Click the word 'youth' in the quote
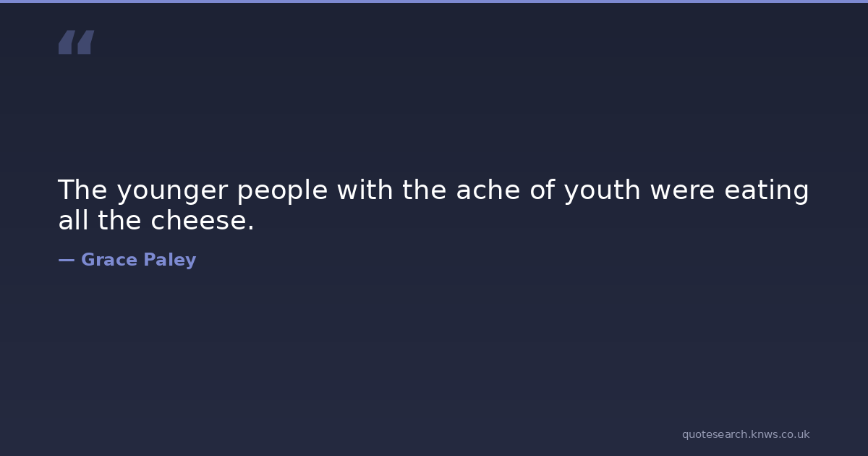The image size is (868, 456). 602,191
